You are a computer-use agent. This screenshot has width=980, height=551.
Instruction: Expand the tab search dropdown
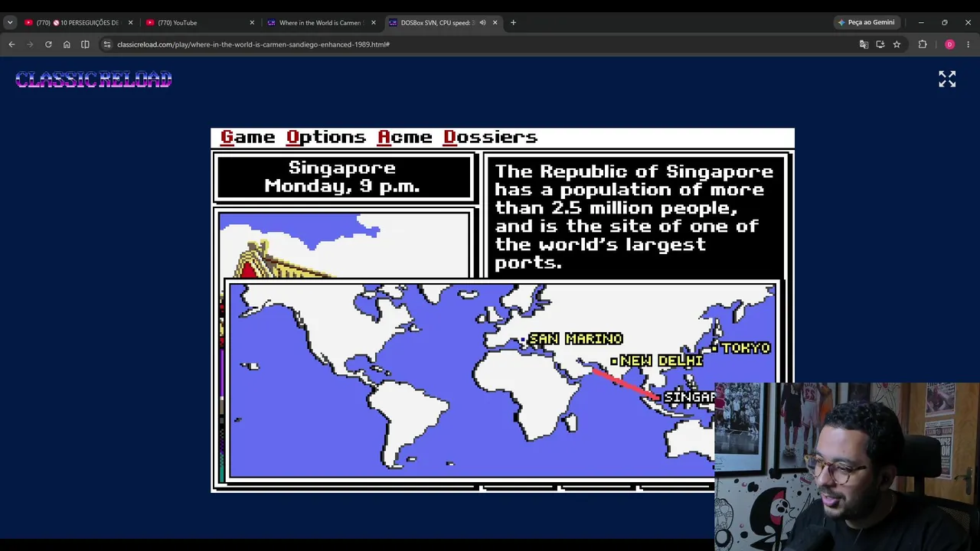(x=10, y=22)
